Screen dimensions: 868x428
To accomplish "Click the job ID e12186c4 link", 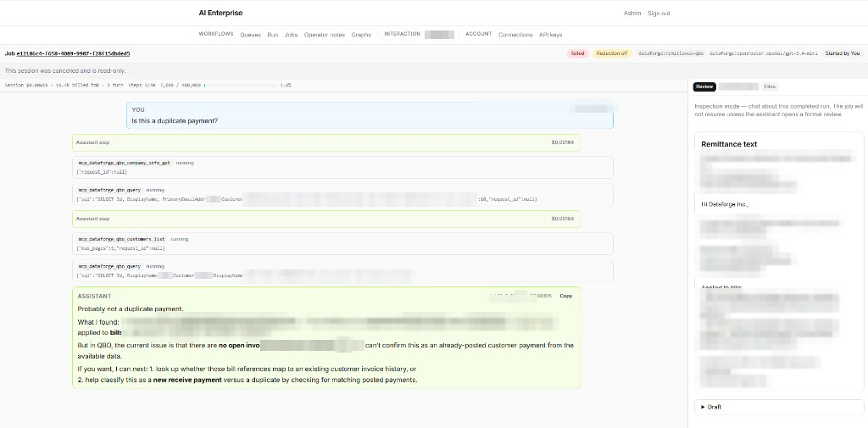I will tap(73, 53).
